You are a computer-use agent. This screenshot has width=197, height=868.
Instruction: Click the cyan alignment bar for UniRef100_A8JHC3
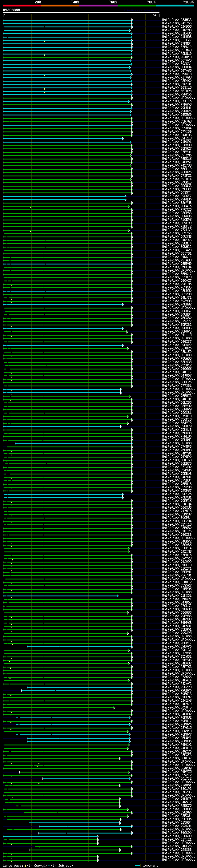pyautogui.click(x=68, y=20)
